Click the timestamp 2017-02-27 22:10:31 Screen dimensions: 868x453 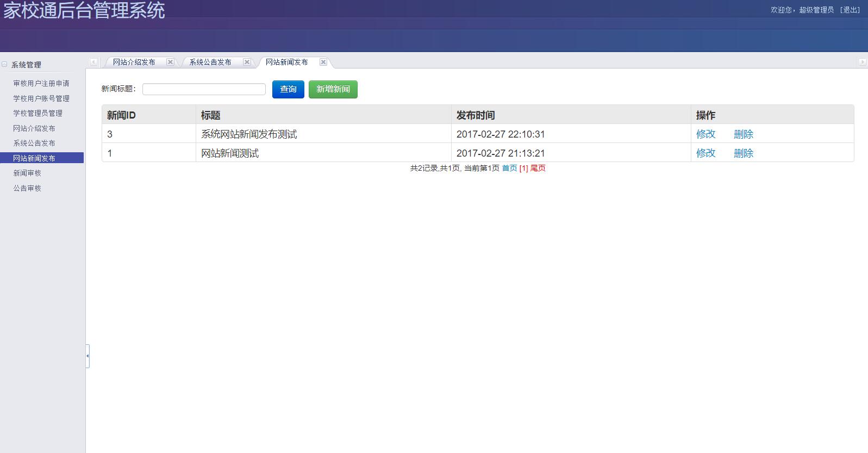point(501,134)
